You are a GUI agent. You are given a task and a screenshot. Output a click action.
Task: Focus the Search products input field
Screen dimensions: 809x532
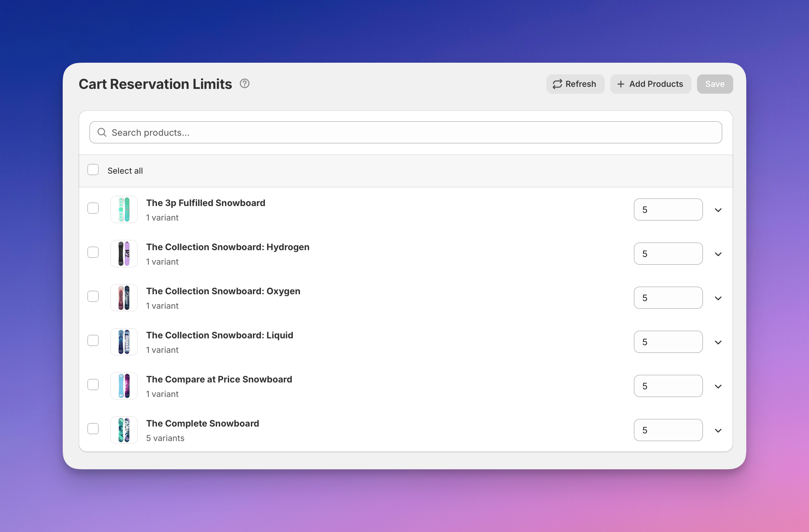(413, 132)
